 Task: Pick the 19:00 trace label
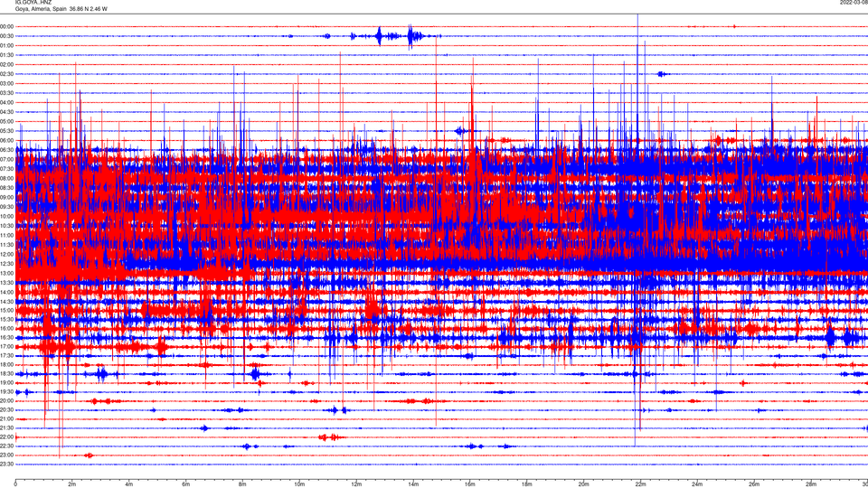pyautogui.click(x=6, y=382)
